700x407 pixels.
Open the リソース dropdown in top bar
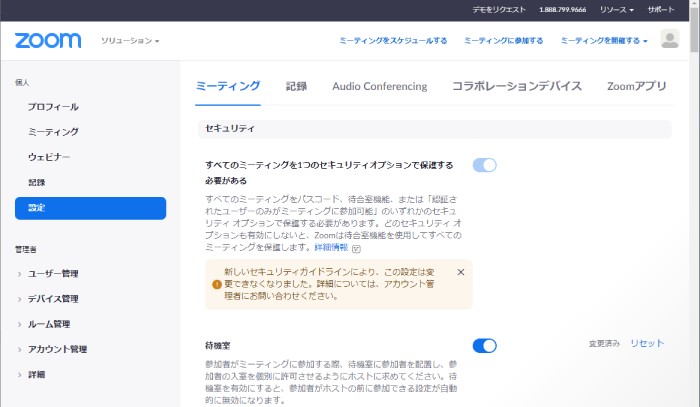617,9
